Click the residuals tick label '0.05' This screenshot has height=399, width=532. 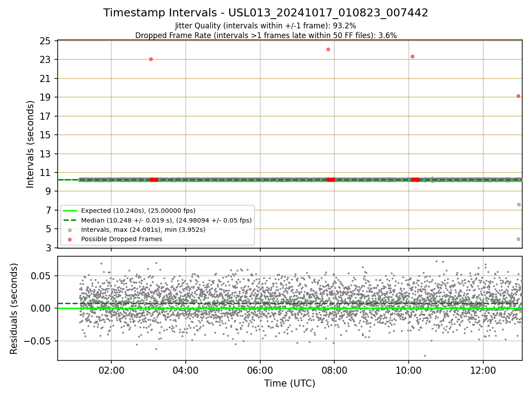pyautogui.click(x=40, y=276)
